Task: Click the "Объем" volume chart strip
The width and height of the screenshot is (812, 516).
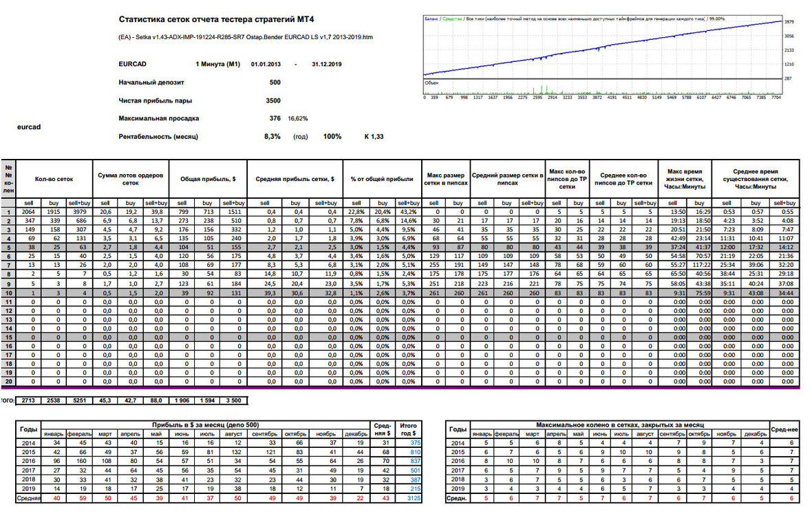Action: [603, 87]
